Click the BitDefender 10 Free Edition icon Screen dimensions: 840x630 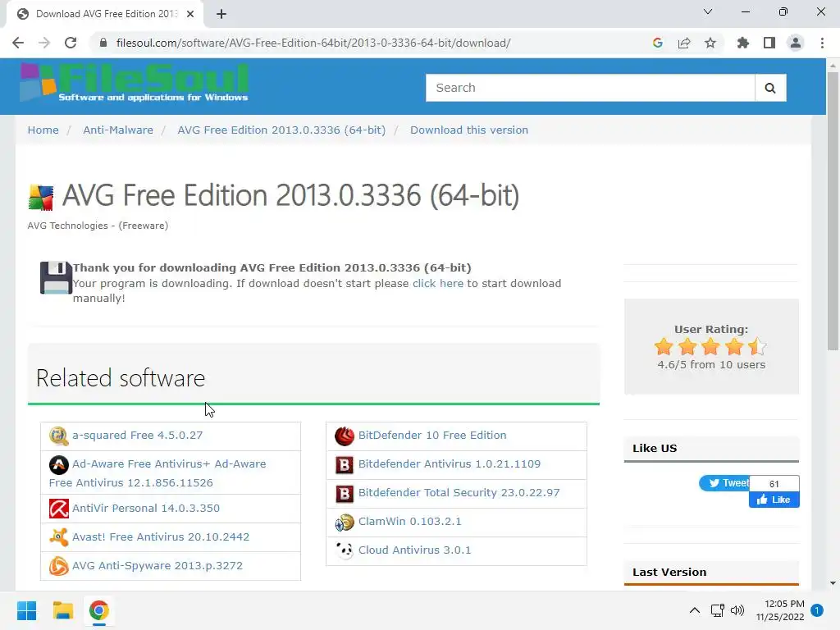coord(345,436)
